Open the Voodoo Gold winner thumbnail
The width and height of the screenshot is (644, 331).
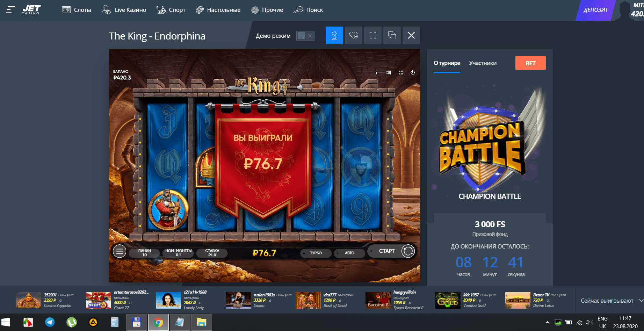(448, 300)
